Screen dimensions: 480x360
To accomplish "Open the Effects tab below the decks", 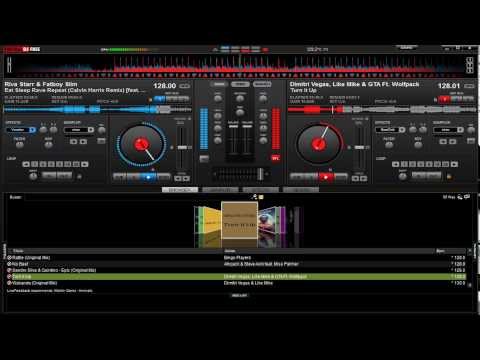I will pos(261,190).
